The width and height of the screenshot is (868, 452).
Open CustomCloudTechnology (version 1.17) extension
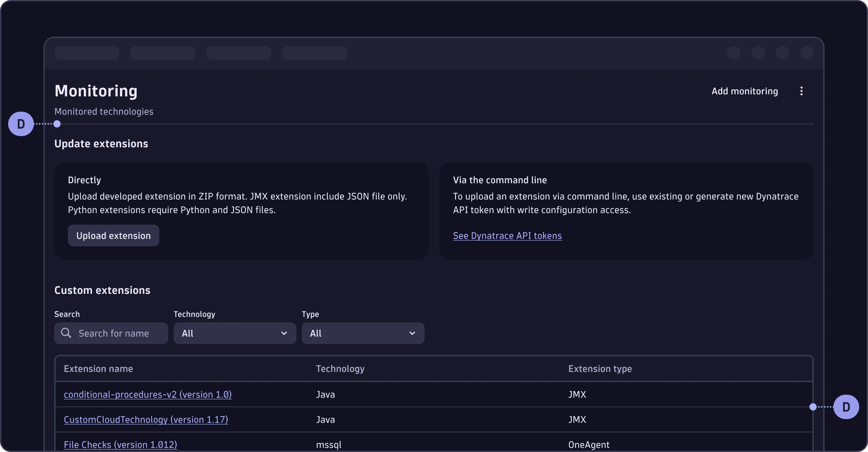pyautogui.click(x=146, y=419)
